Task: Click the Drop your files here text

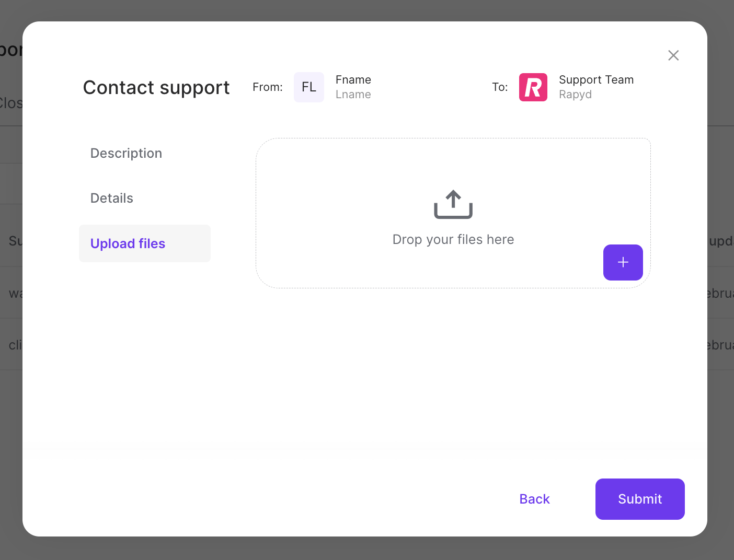Action: 453,239
